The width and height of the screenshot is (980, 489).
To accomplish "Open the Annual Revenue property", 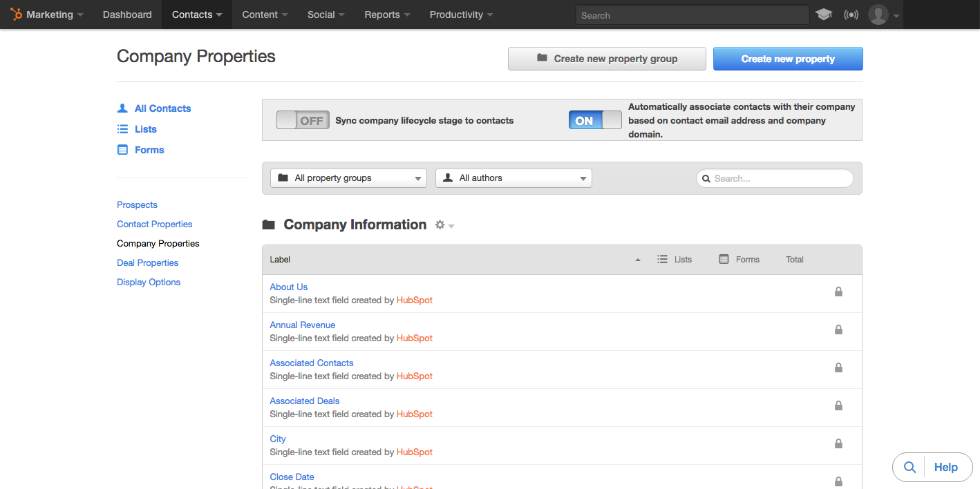I will [302, 325].
